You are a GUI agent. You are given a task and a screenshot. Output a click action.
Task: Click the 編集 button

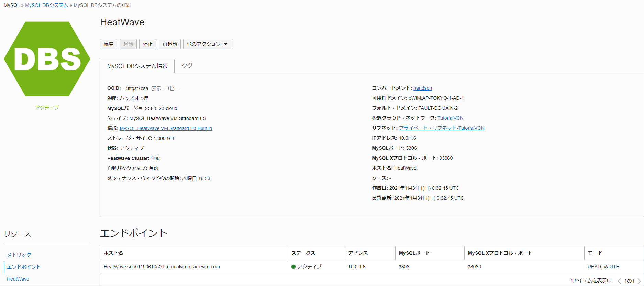109,44
